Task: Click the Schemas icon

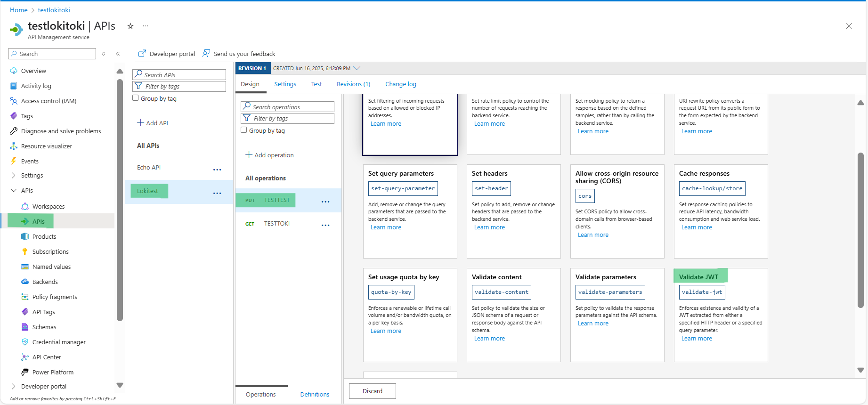Action: coord(25,327)
